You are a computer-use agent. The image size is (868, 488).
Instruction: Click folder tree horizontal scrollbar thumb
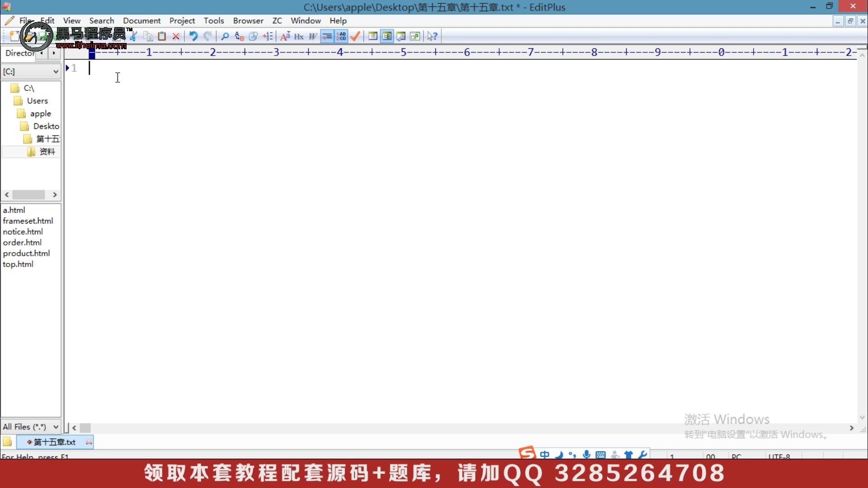(28, 195)
